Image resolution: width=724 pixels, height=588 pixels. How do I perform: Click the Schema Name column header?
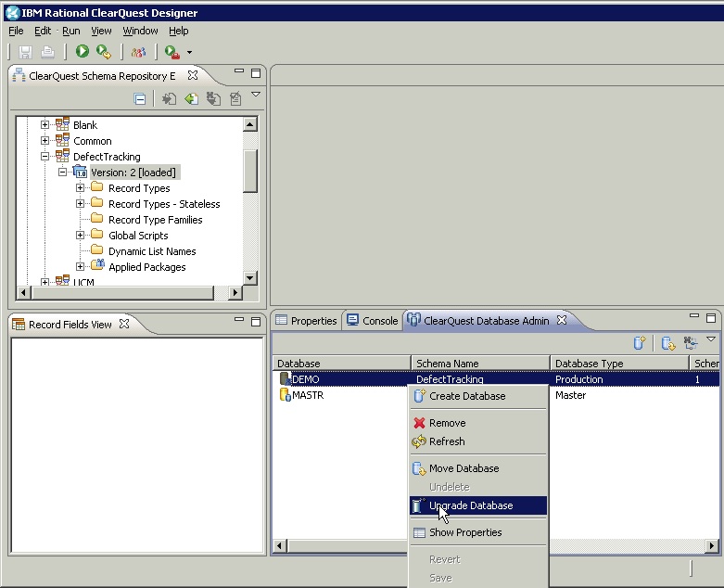[481, 363]
